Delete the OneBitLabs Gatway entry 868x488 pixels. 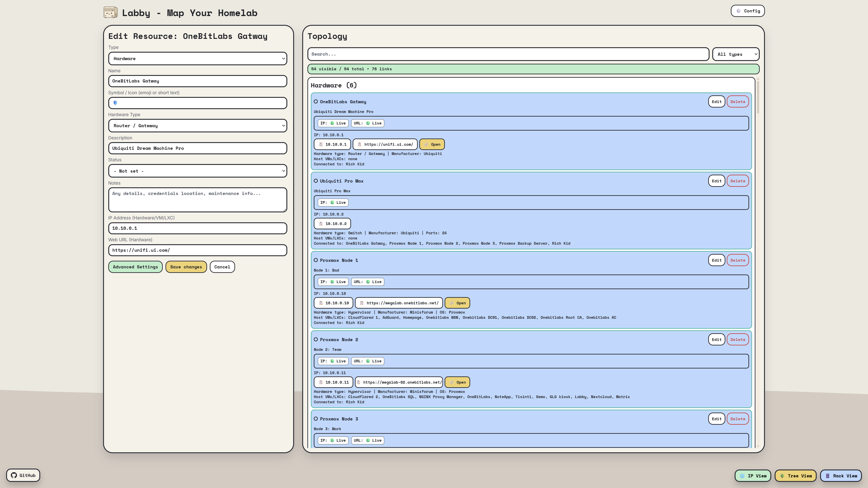[738, 101]
